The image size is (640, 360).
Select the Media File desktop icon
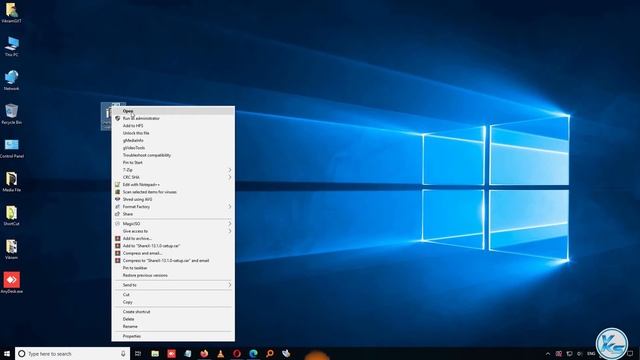[x=11, y=182]
